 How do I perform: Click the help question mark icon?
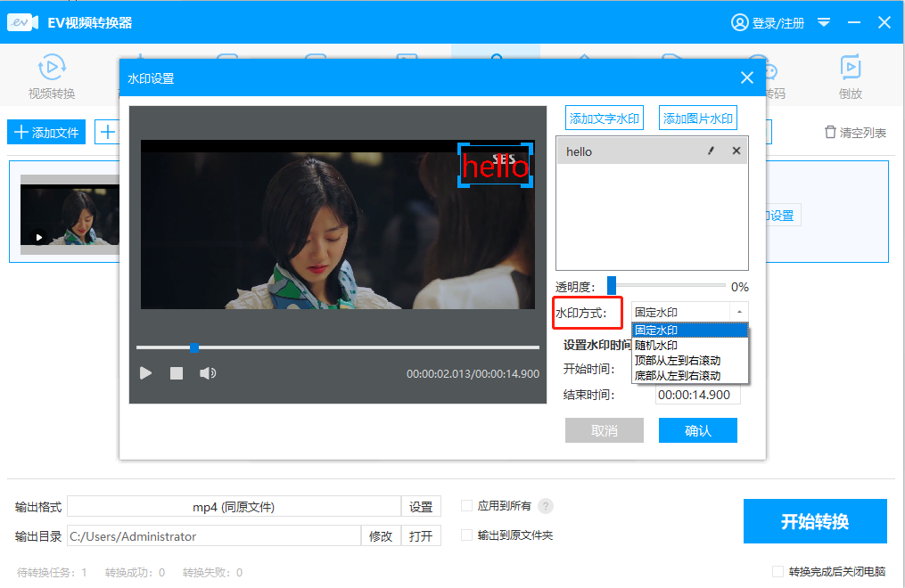(546, 506)
